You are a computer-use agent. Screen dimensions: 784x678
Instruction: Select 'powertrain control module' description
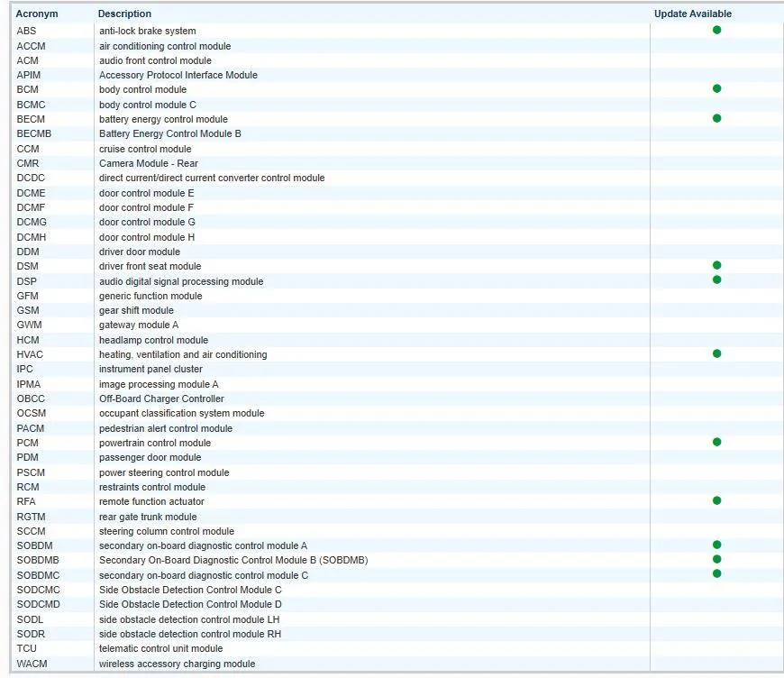(155, 443)
